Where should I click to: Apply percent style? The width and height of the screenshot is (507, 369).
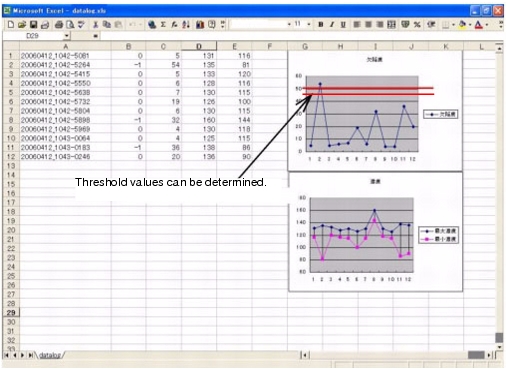(417, 24)
